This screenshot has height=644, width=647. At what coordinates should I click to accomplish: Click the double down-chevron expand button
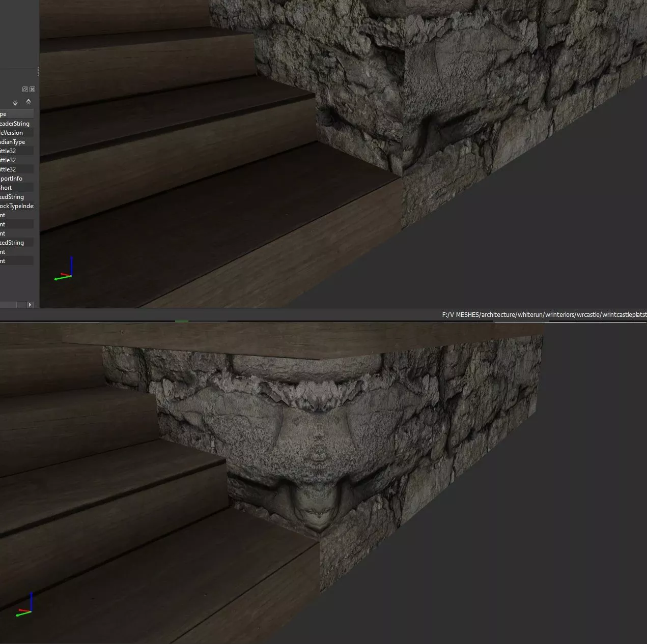15,103
